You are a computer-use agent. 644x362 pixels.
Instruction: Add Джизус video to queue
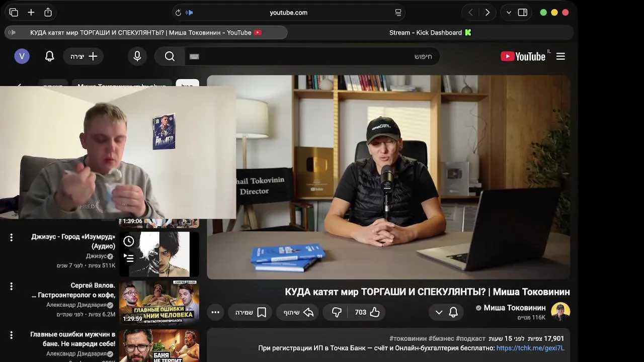coord(129,258)
